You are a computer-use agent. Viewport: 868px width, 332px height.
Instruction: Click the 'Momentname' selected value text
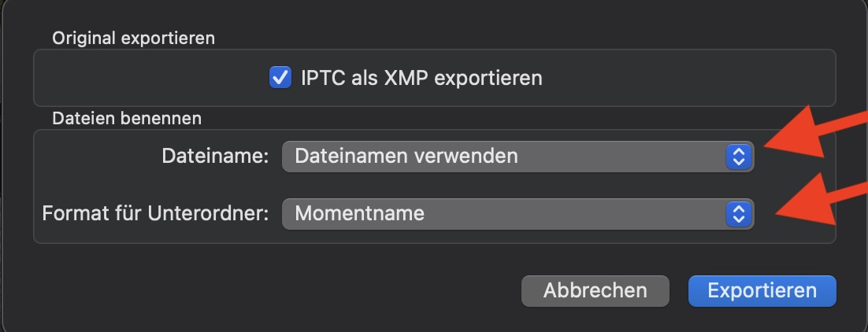pyautogui.click(x=359, y=213)
